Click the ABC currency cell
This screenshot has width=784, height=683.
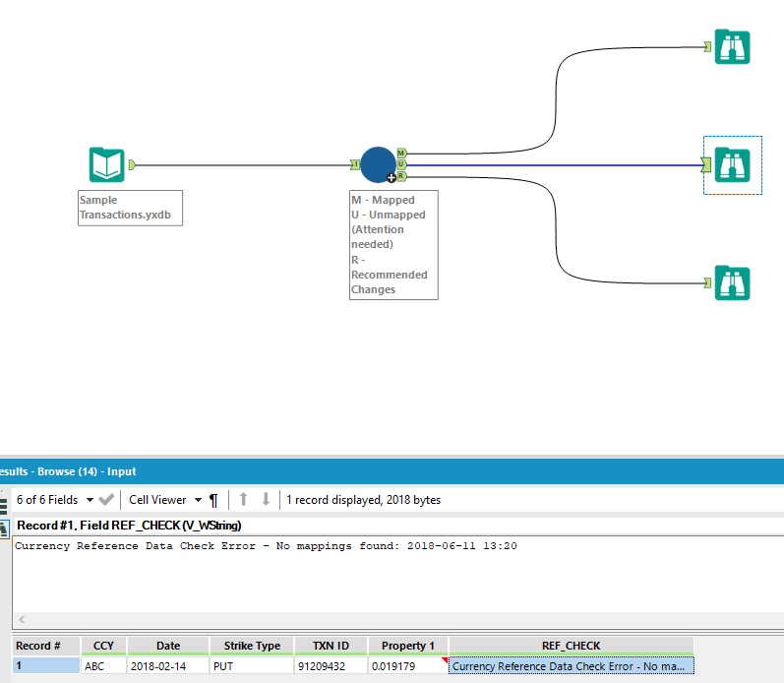pos(103,666)
